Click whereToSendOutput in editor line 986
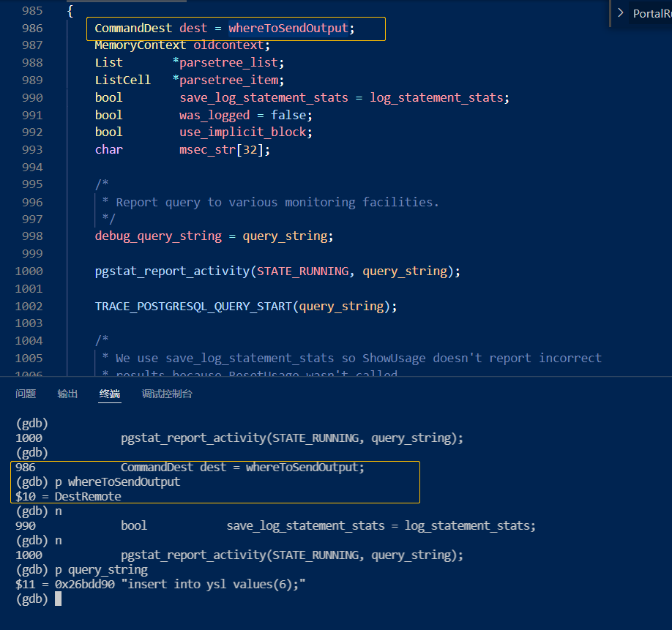The image size is (672, 630). (x=288, y=29)
